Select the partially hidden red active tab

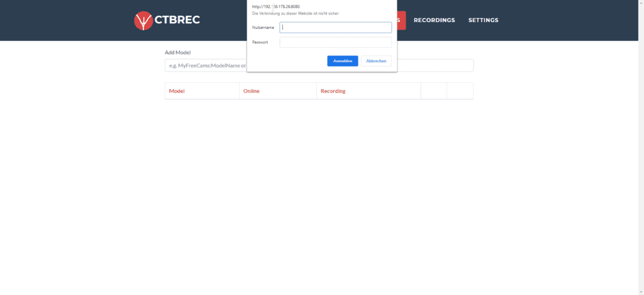click(401, 20)
